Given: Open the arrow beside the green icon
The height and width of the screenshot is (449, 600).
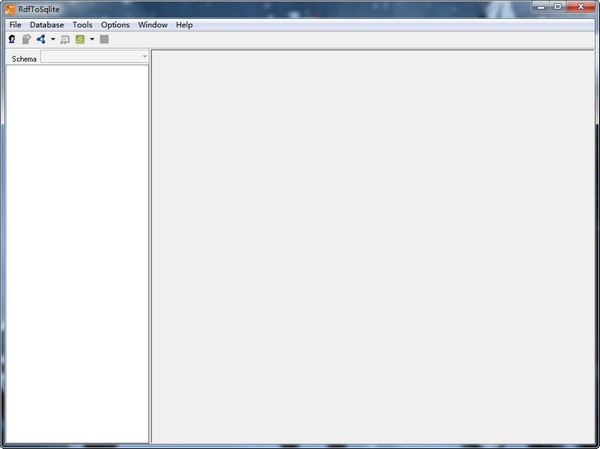Looking at the screenshot, I should (92, 39).
